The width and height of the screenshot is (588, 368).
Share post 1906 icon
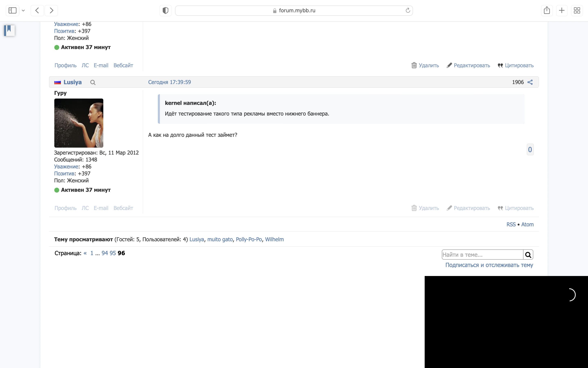click(x=530, y=82)
